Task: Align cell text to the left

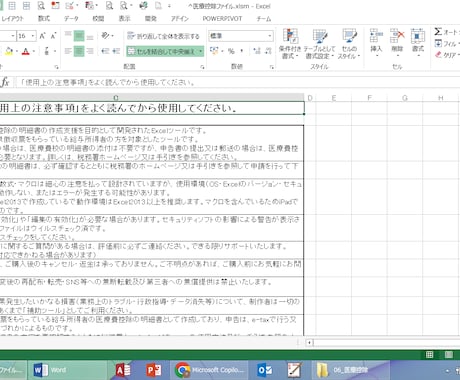Action: point(68,51)
